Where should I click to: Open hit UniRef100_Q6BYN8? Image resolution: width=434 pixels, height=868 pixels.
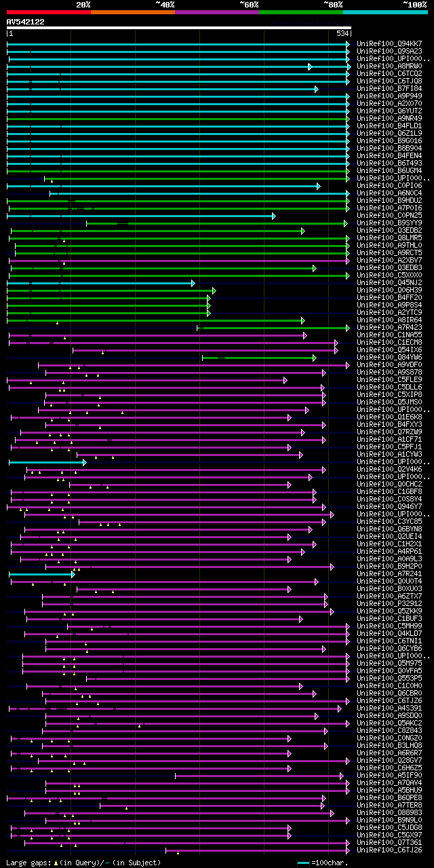391,529
